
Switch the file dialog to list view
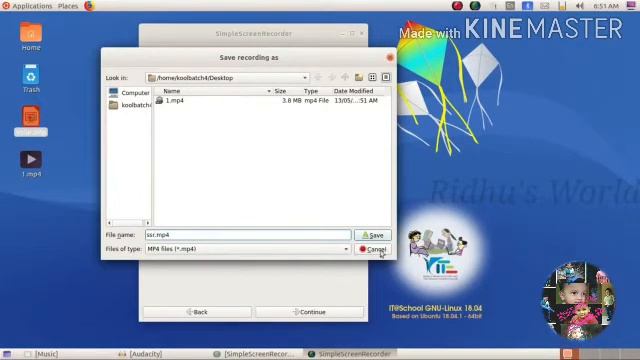(x=372, y=77)
